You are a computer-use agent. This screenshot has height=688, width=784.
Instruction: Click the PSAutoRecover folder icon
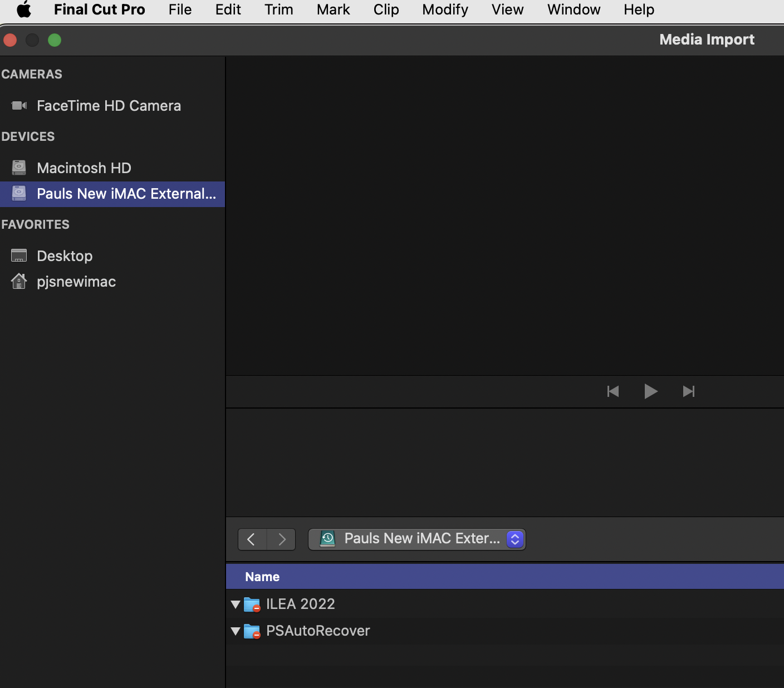click(252, 631)
